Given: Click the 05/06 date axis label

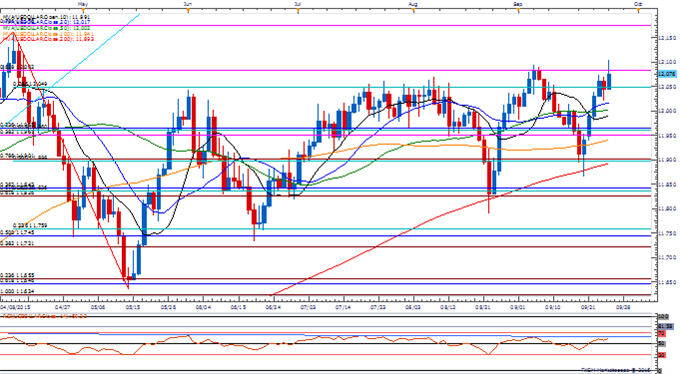Looking at the screenshot, I should [x=98, y=306].
